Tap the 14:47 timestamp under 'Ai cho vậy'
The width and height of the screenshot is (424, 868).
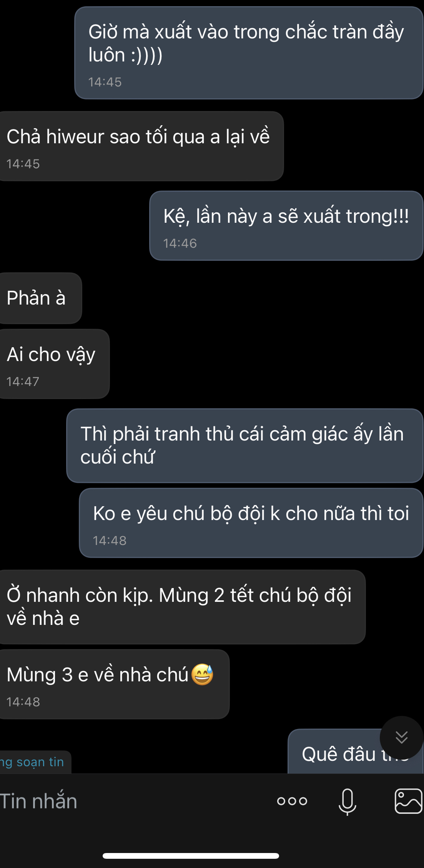point(23,381)
